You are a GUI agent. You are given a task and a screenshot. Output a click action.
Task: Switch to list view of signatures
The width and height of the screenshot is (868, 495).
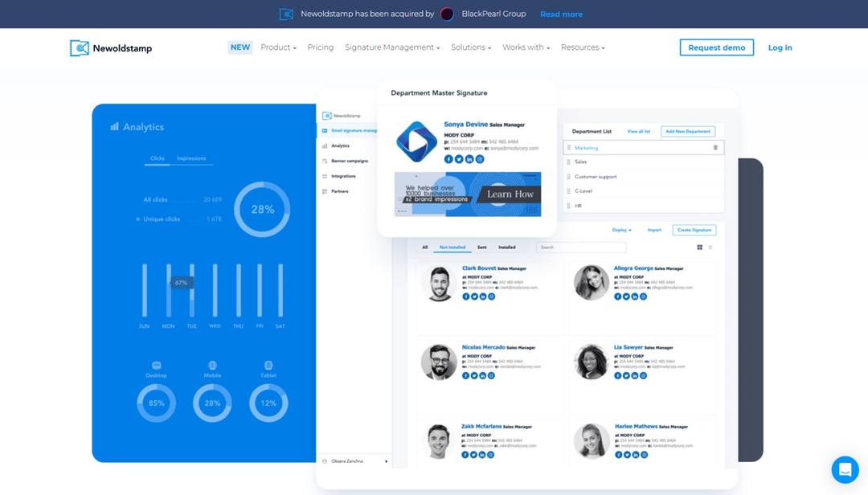(x=710, y=247)
